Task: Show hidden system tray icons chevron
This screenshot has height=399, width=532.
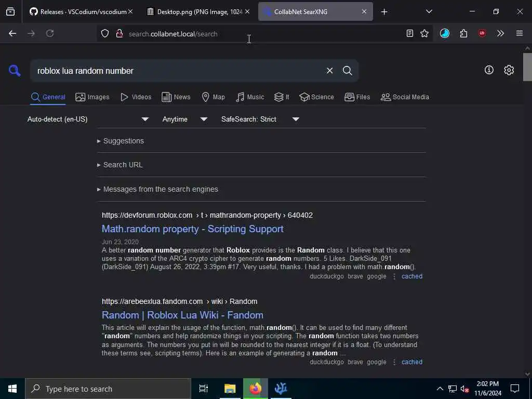Action: pyautogui.click(x=440, y=389)
